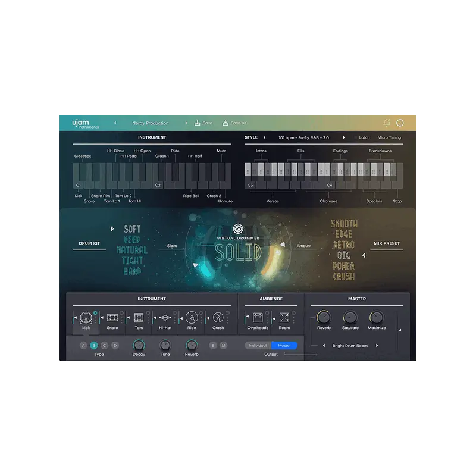Viewport: 476px width, 476px height.
Task: Open the 101 bpm Funky R&B style list
Action: pos(303,138)
